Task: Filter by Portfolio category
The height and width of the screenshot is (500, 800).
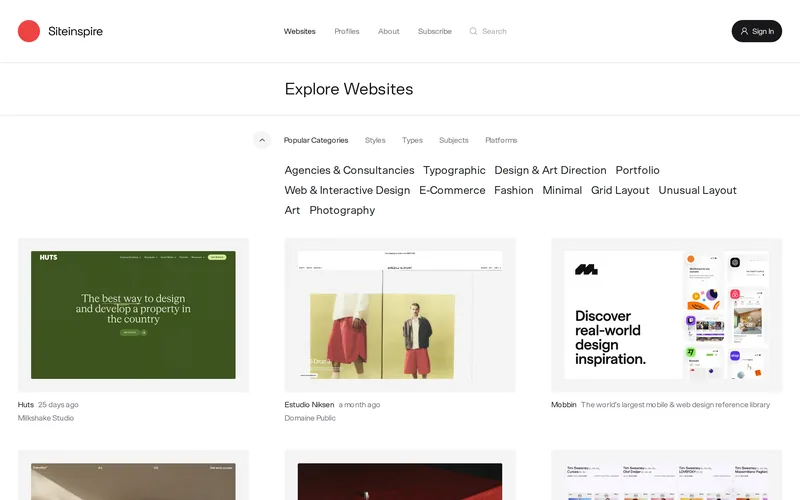Action: (637, 170)
